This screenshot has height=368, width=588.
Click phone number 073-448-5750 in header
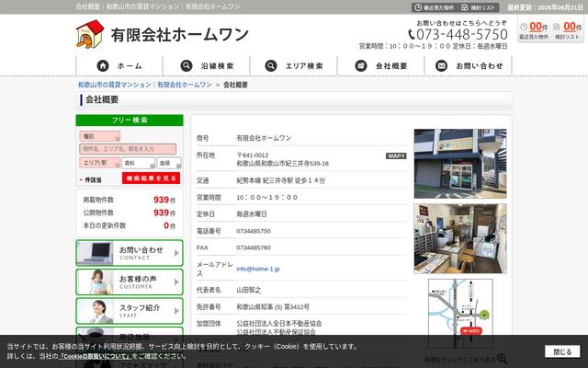pyautogui.click(x=461, y=35)
